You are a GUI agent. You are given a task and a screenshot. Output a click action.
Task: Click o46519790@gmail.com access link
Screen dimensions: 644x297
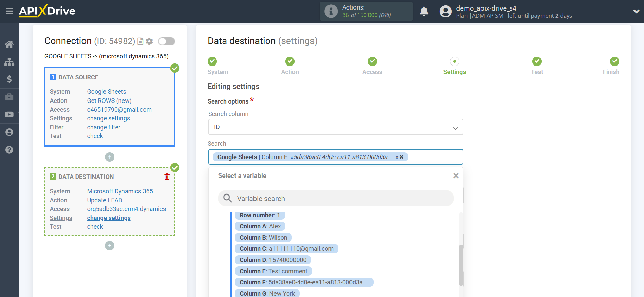(x=119, y=110)
